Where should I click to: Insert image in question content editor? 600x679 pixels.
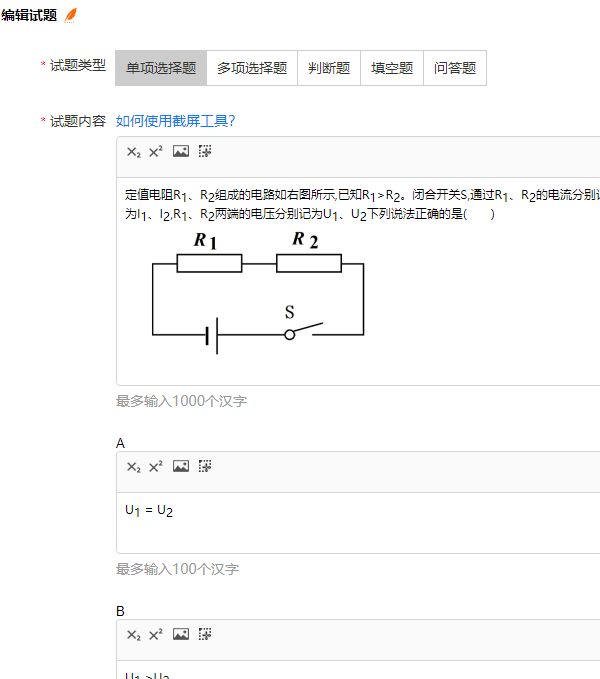coord(180,152)
